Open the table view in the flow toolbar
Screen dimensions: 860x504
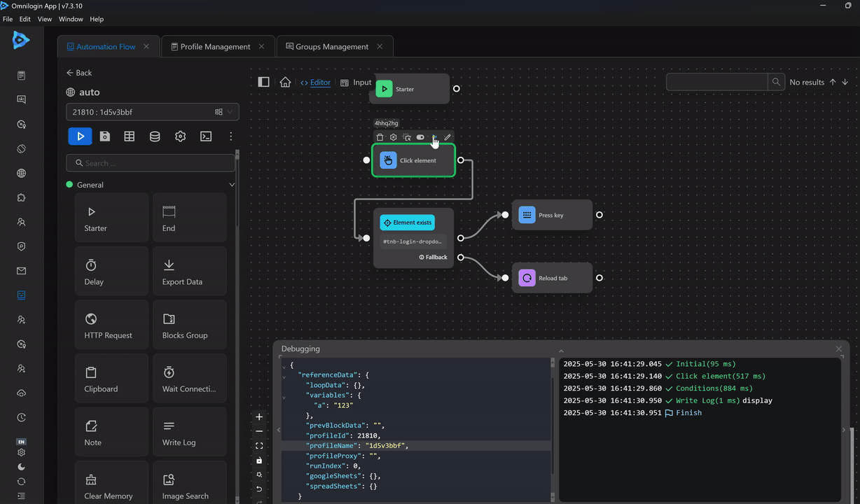coord(129,136)
